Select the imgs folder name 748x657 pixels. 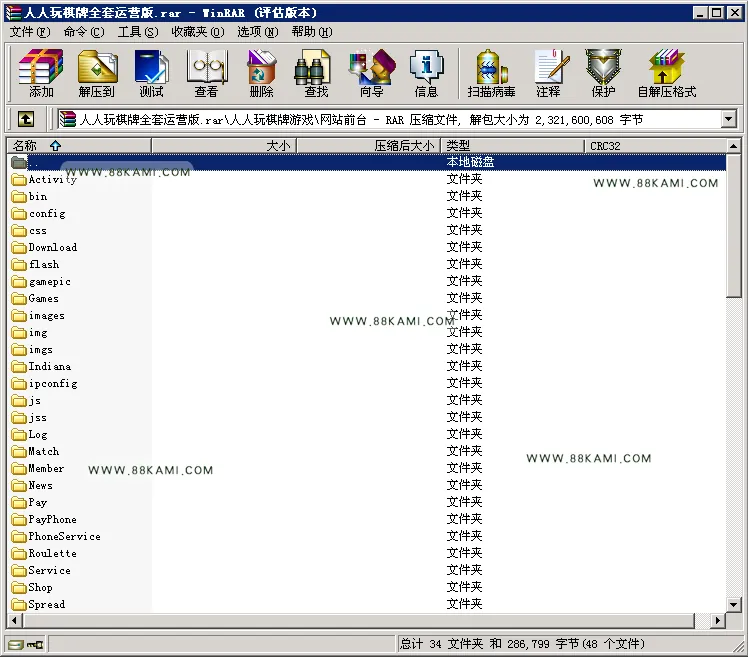coord(41,350)
